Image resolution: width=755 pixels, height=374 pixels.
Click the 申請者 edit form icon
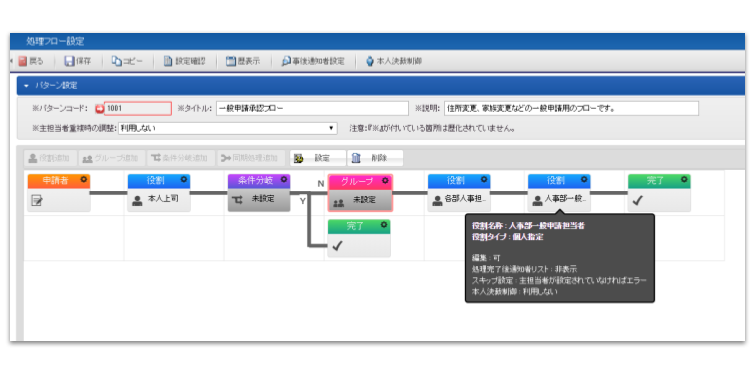pos(37,200)
